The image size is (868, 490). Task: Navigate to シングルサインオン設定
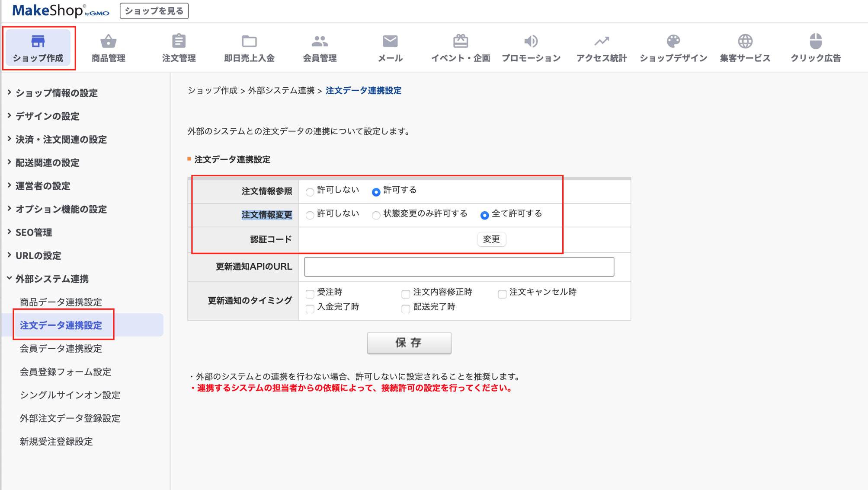[70, 395]
